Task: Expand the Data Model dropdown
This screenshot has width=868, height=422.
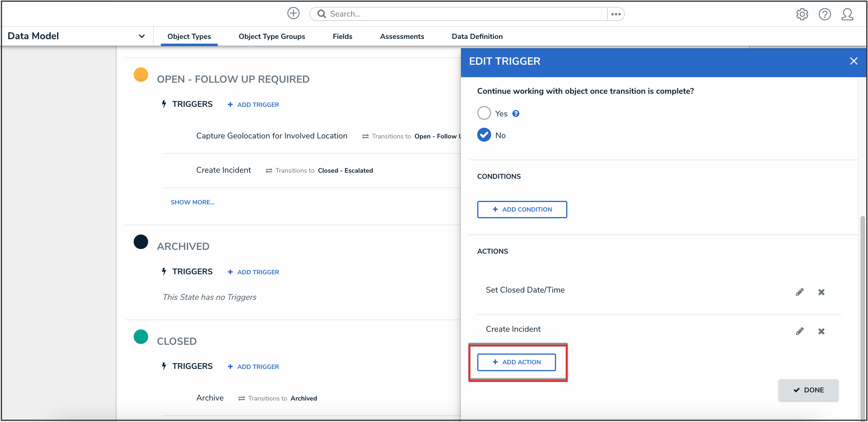Action: click(x=142, y=36)
